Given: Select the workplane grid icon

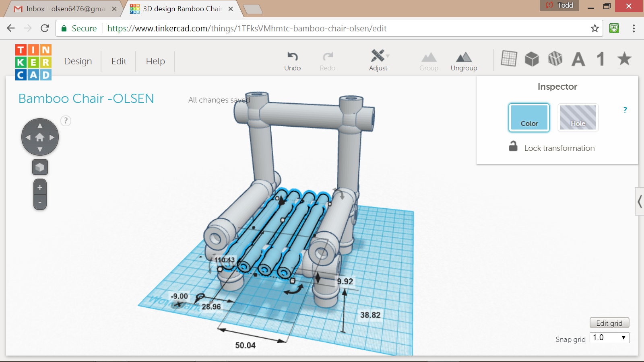Looking at the screenshot, I should [509, 59].
